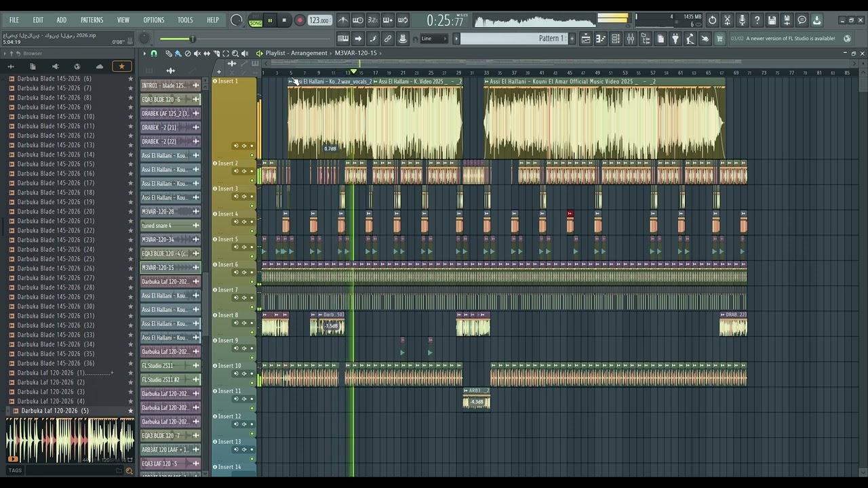Click the tempo field showing 123.000
868x488 pixels.
(x=319, y=20)
